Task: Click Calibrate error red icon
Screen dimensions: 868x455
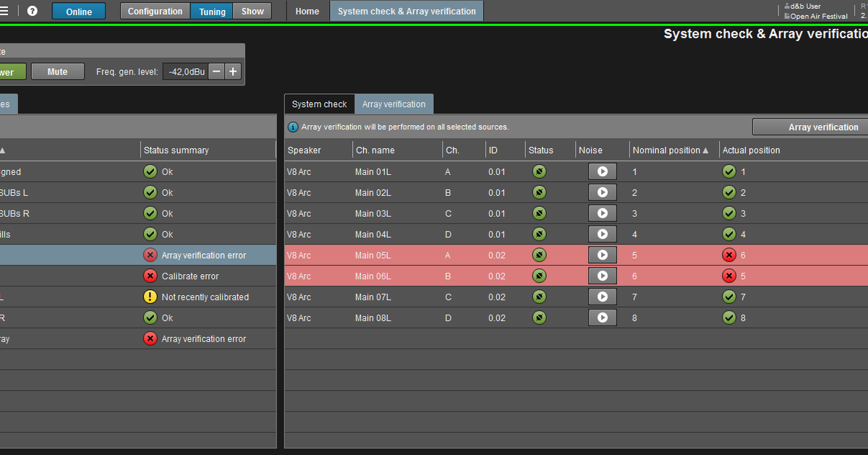Action: 150,276
